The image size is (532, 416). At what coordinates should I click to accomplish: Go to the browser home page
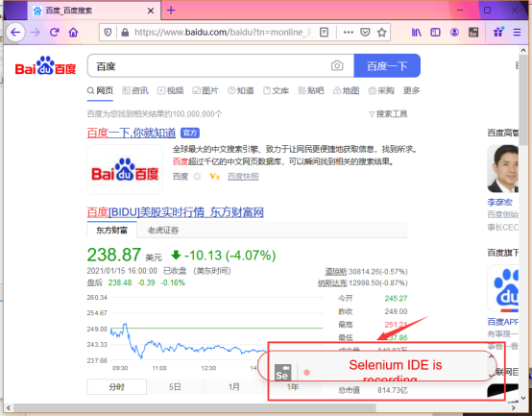point(73,33)
